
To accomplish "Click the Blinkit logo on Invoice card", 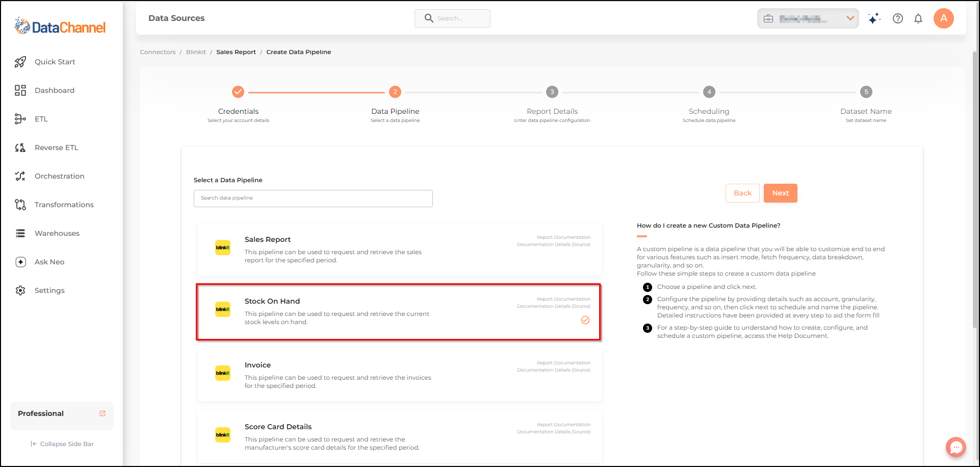I will point(223,373).
